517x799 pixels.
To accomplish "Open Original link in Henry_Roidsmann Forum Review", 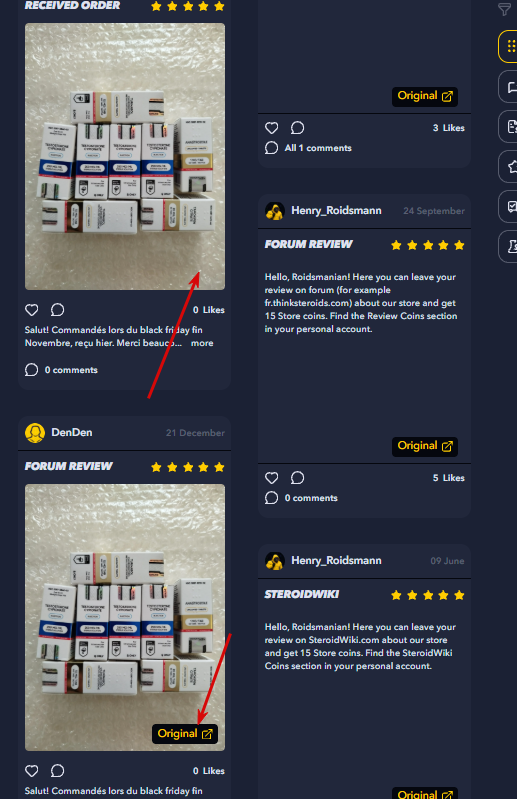I will (425, 446).
